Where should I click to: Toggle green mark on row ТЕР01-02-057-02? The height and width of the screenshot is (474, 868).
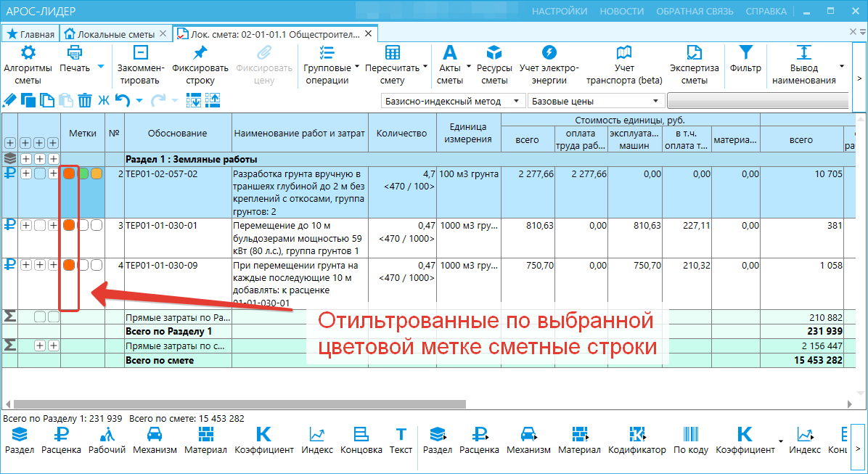[x=83, y=174]
